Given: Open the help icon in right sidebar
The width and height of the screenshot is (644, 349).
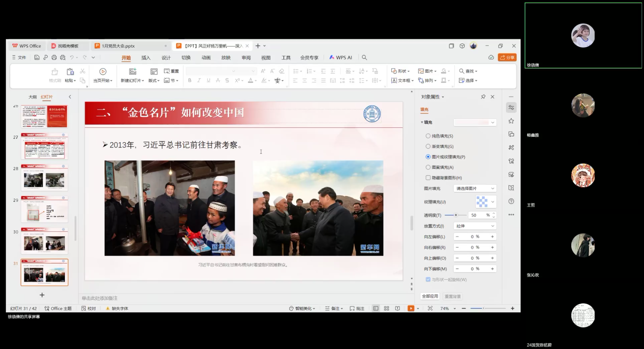Looking at the screenshot, I should [x=511, y=201].
